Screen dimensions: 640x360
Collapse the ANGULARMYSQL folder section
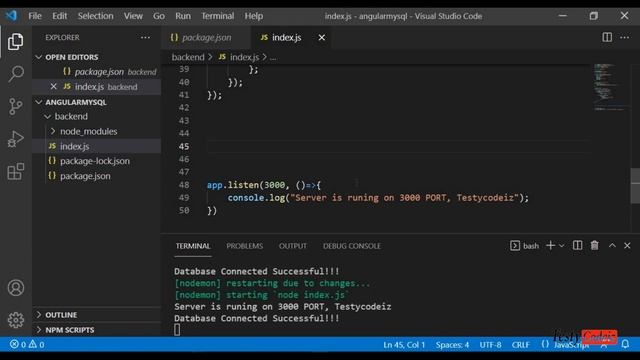pos(96,102)
